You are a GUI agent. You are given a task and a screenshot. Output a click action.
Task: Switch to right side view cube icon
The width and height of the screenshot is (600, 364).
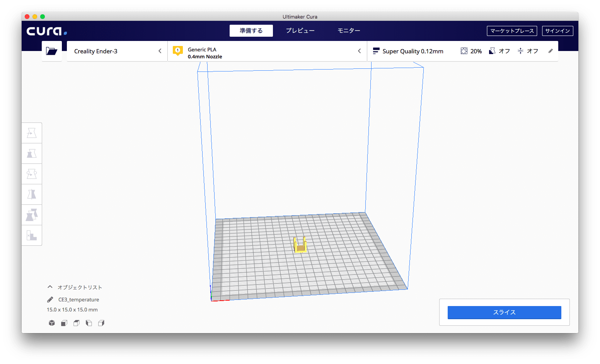tap(101, 323)
